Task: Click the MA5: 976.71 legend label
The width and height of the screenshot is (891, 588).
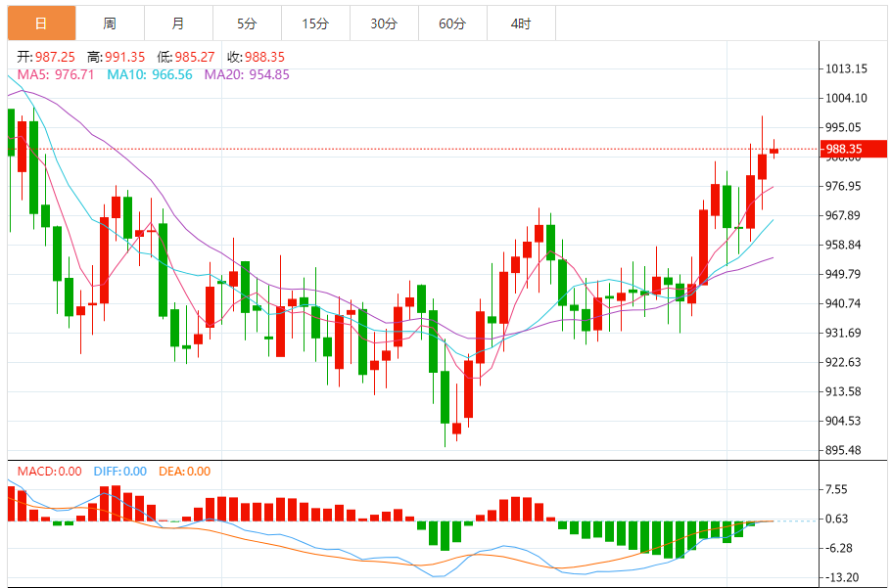Action: pyautogui.click(x=56, y=74)
